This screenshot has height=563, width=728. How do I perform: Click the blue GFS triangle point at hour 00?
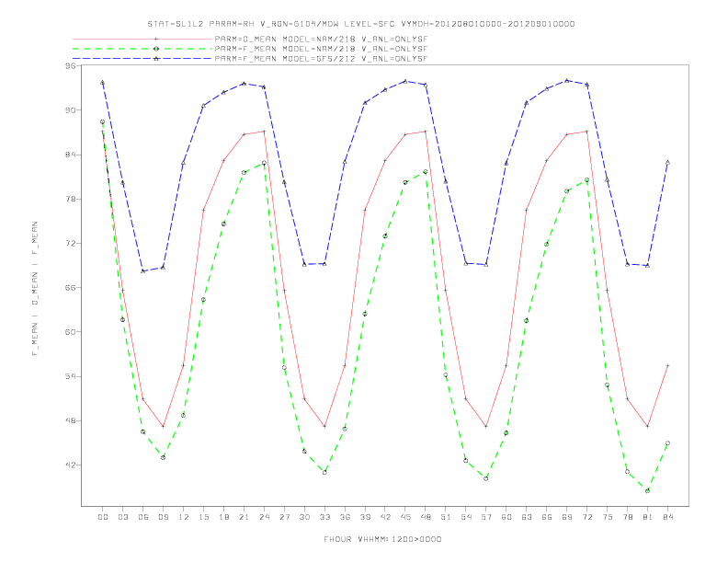coord(102,83)
